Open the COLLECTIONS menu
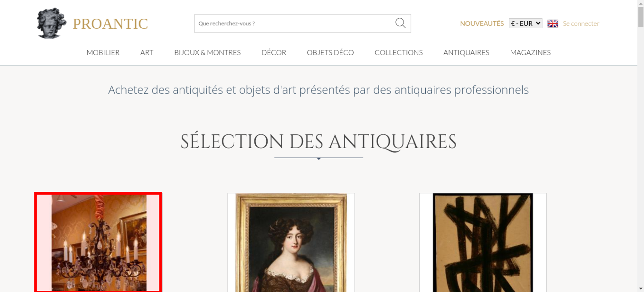Image resolution: width=644 pixels, height=292 pixels. tap(399, 52)
